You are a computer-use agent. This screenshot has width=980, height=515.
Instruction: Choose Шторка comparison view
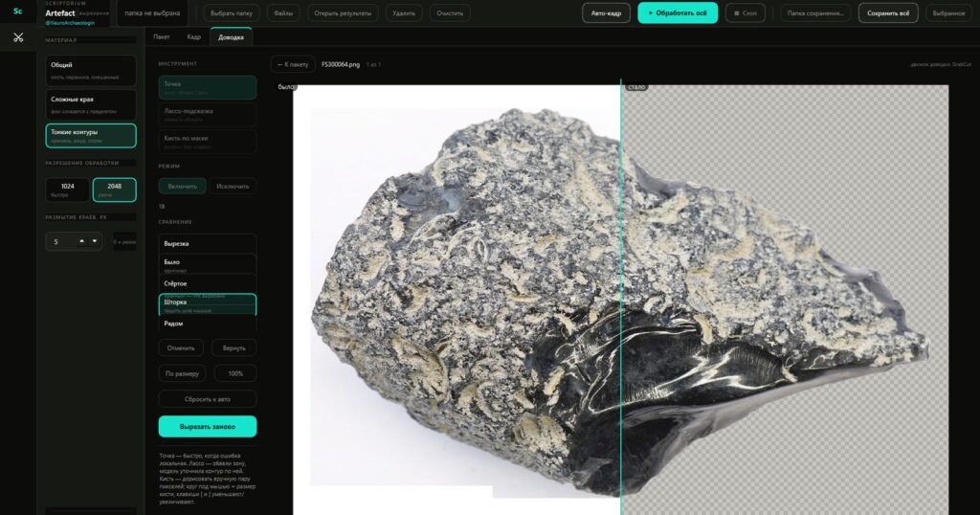pos(208,304)
